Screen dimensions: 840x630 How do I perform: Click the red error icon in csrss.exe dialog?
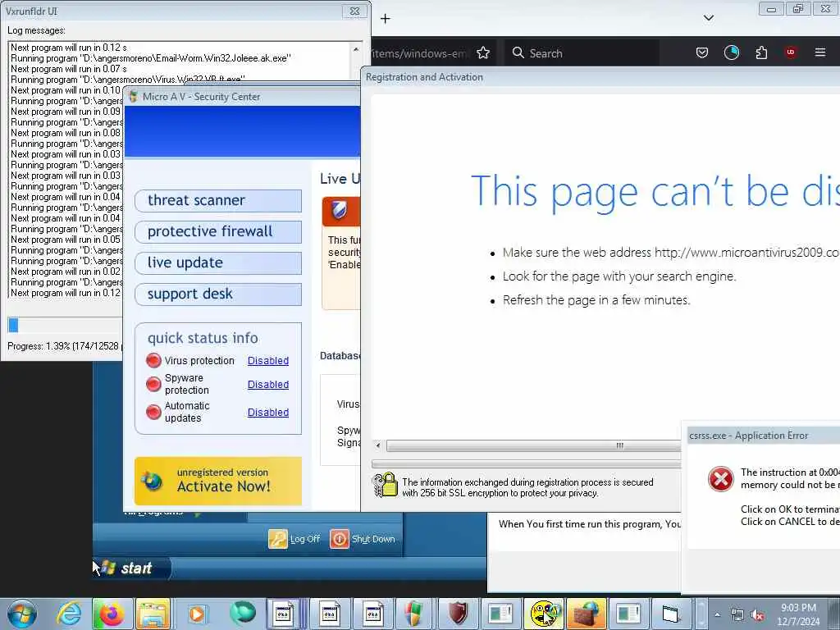720,478
